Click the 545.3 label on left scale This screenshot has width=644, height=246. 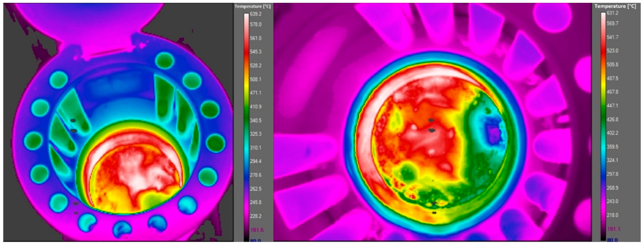(255, 52)
